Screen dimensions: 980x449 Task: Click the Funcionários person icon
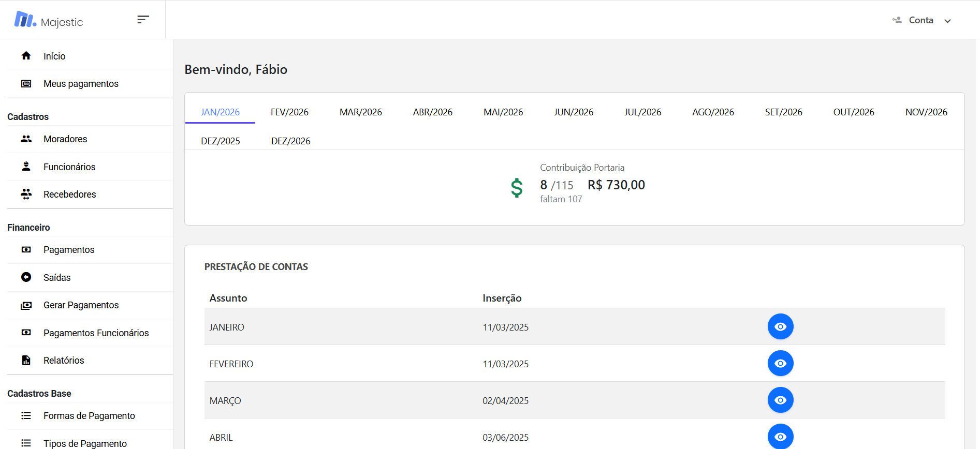[26, 167]
